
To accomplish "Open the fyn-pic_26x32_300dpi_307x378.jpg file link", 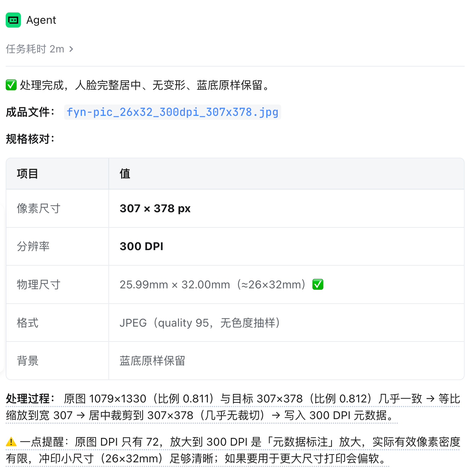I will point(172,112).
